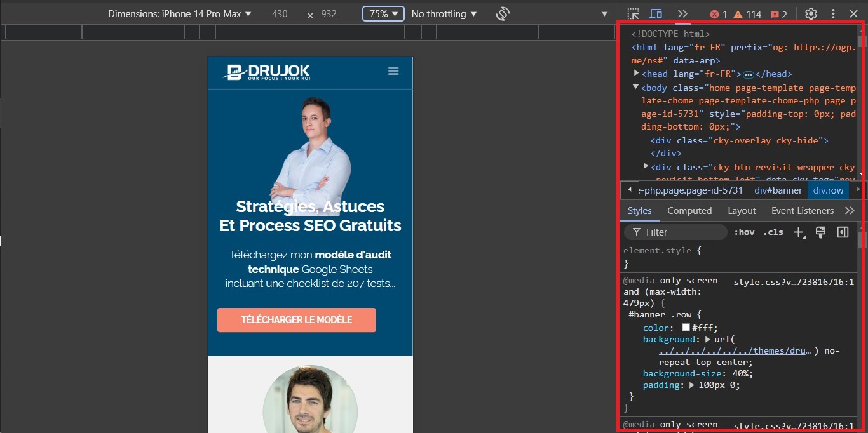
Task: Expand the head element node
Action: pos(637,74)
